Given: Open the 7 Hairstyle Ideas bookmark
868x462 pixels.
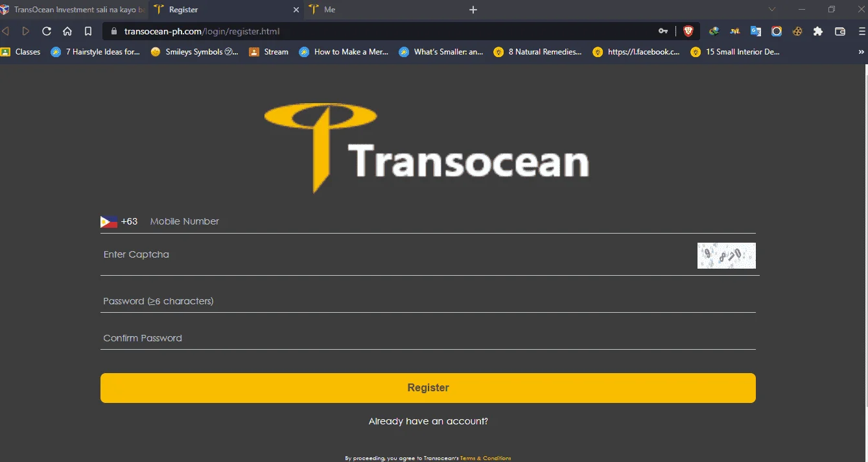Looking at the screenshot, I should [95, 52].
